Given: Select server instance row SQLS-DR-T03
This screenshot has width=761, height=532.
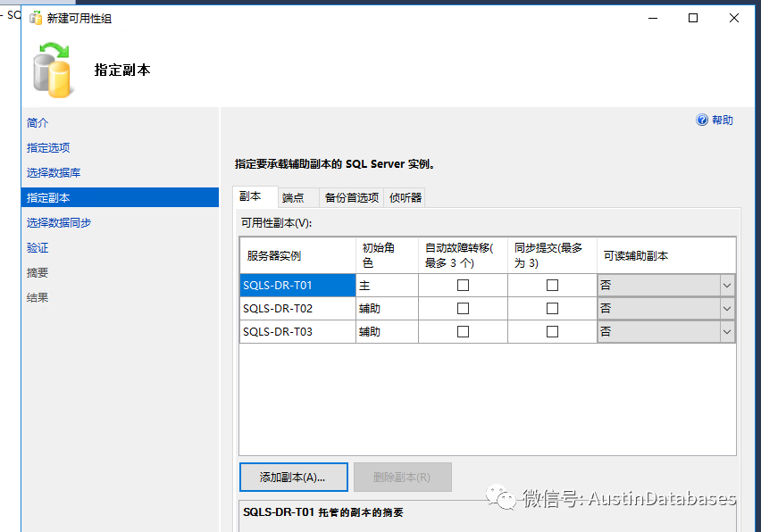Looking at the screenshot, I should (297, 332).
